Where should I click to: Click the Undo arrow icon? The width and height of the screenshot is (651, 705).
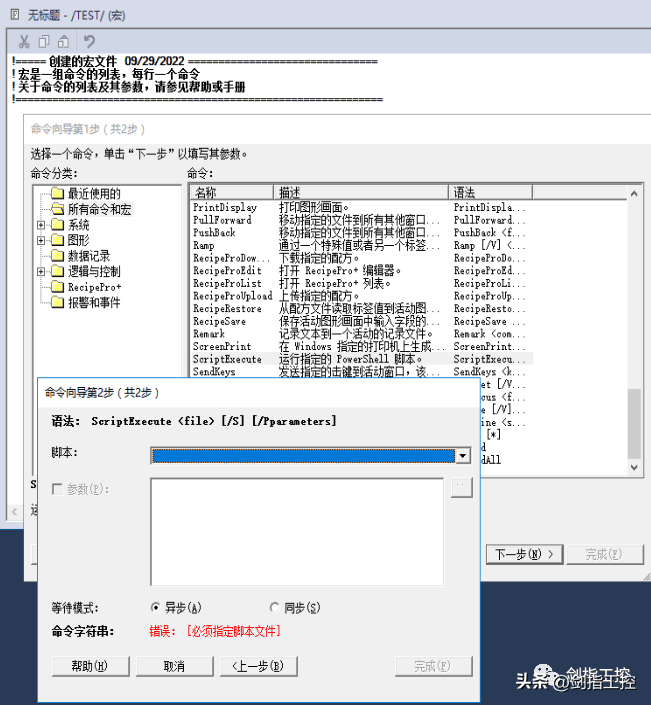tap(90, 41)
